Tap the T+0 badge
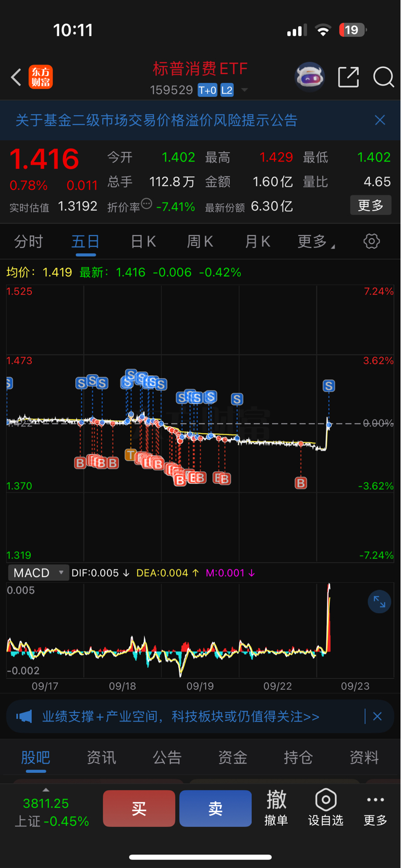401x868 pixels. [208, 90]
